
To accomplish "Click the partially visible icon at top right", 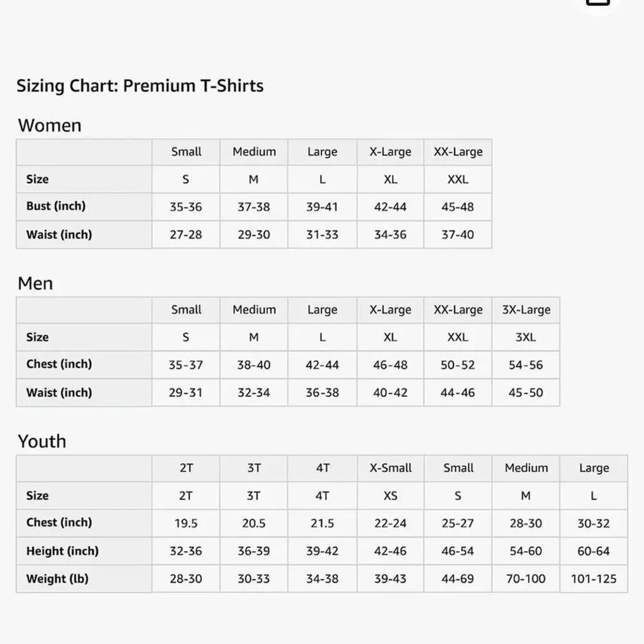I will 598,3.
